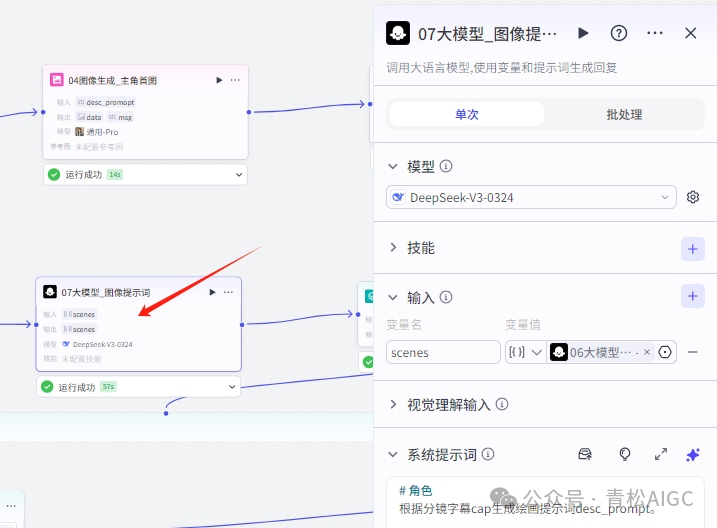Image resolution: width=717 pixels, height=528 pixels.
Task: View info tooltip for 系统提示词
Action: [488, 454]
